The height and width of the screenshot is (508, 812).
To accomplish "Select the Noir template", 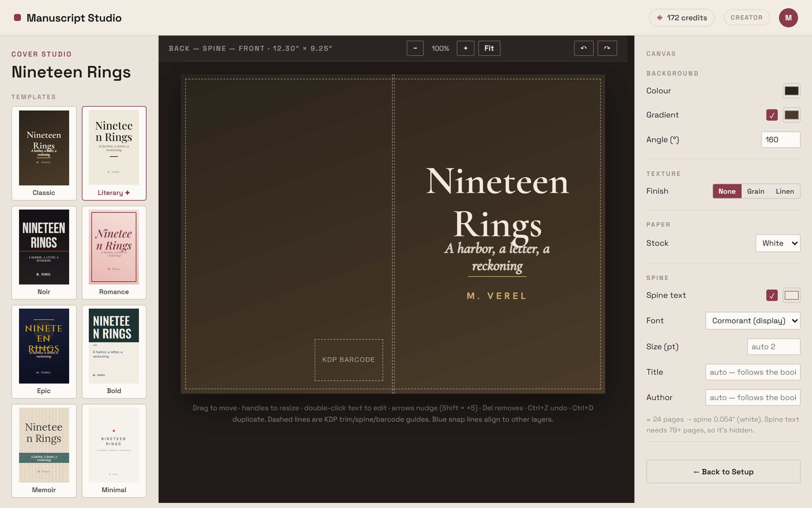I will pyautogui.click(x=44, y=252).
